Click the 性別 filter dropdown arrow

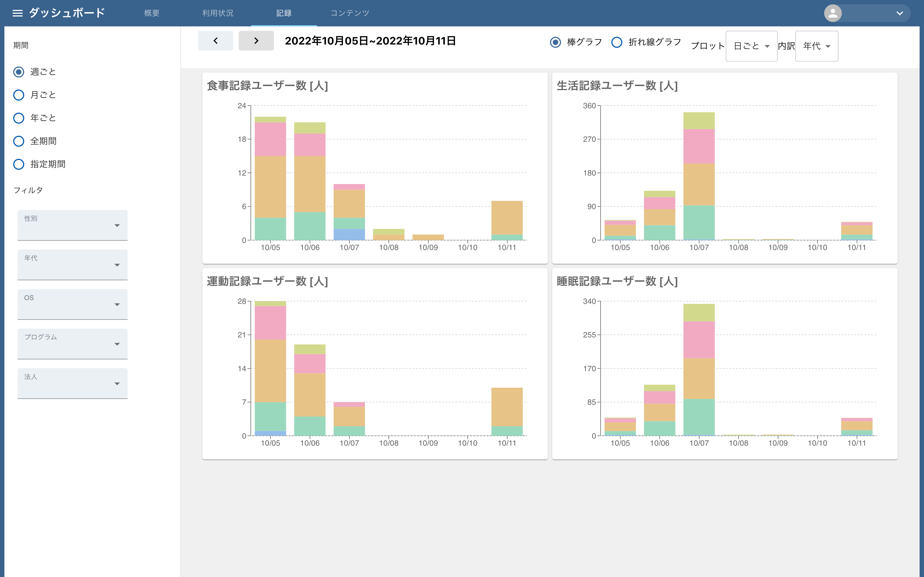pos(117,226)
